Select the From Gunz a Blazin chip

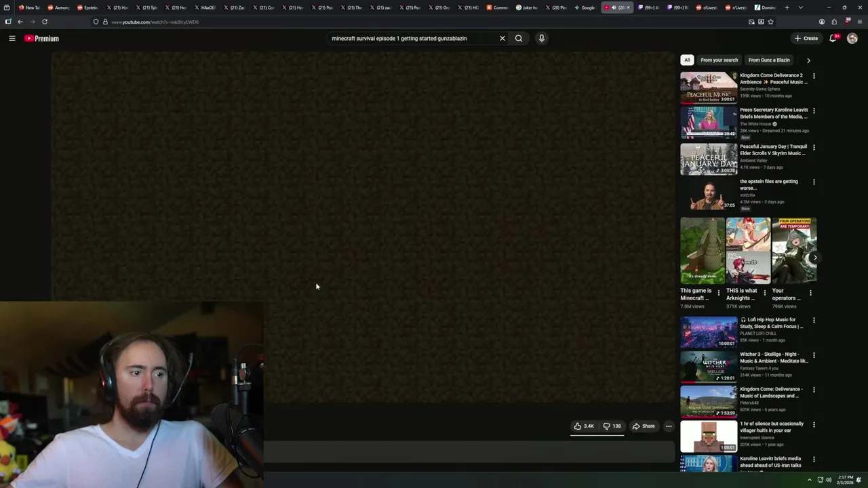pos(769,60)
